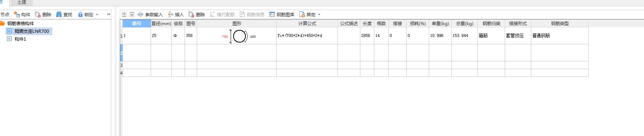The image size is (644, 136).
Task: Click 删除 in the rebar table toolbar
Action: pos(197,14)
